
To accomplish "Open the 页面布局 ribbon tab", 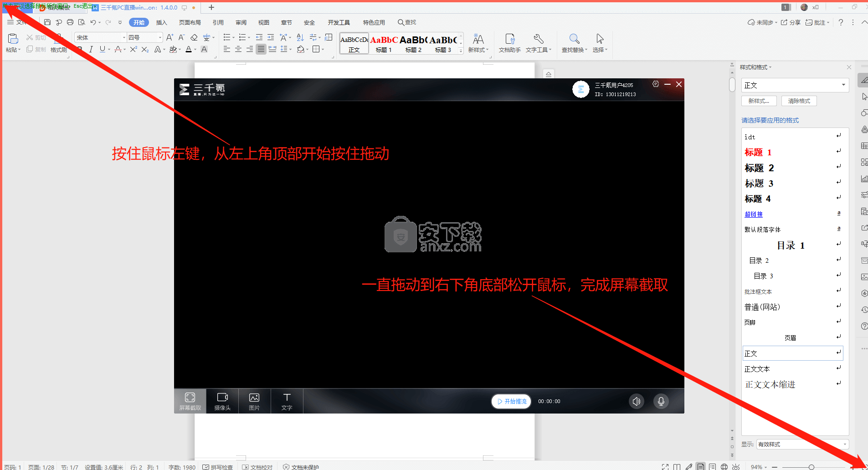I will [190, 22].
